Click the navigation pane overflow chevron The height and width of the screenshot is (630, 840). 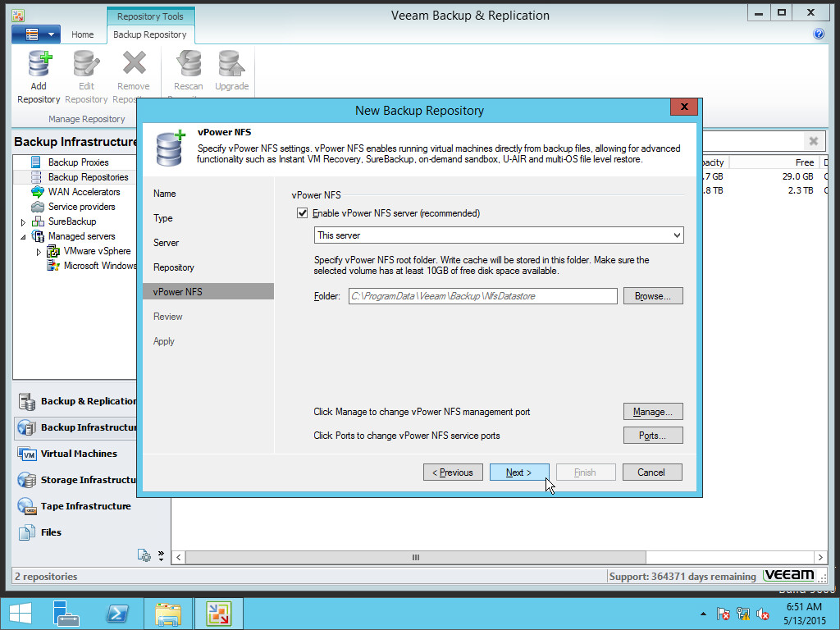162,555
